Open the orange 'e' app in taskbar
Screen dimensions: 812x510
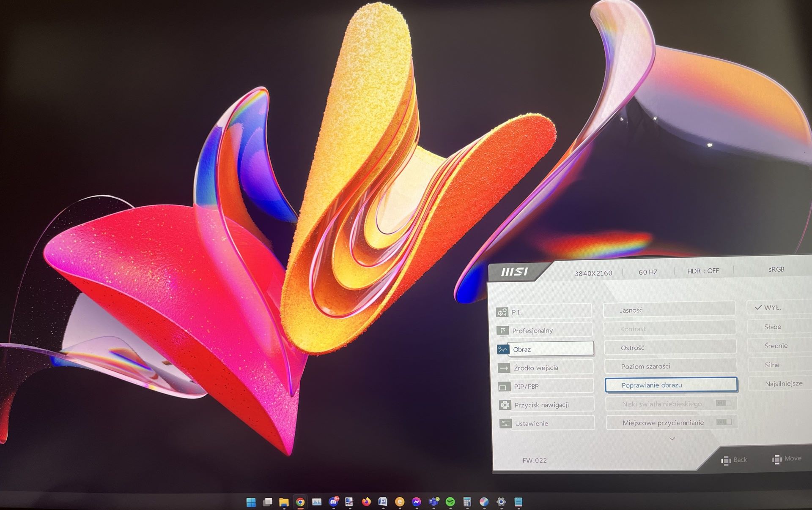[x=400, y=502]
